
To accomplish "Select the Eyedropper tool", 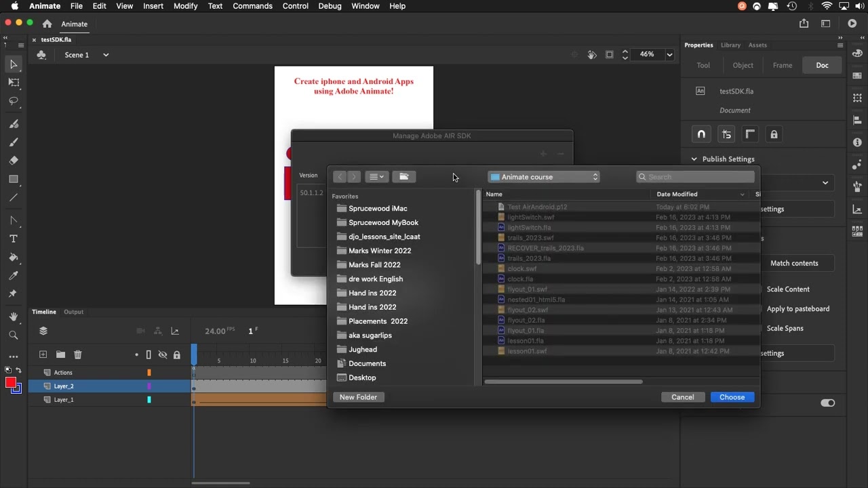I will tap(14, 276).
